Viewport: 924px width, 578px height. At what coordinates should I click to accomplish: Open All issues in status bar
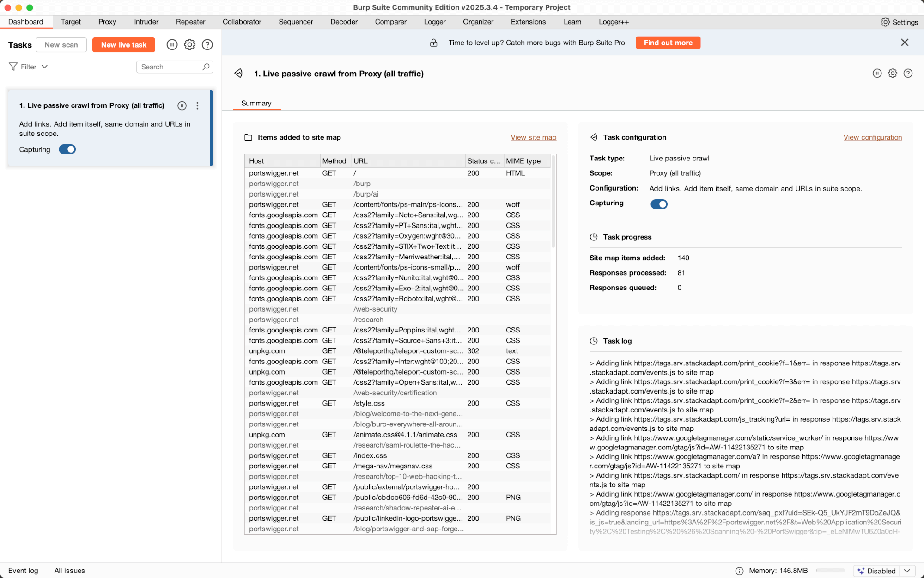[x=69, y=571]
